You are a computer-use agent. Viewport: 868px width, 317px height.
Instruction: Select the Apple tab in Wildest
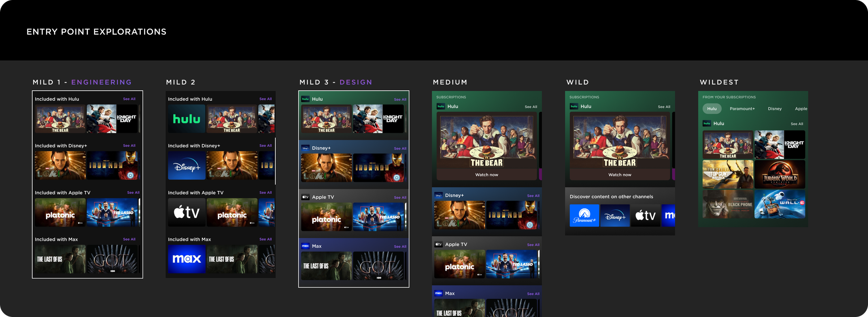(801, 109)
